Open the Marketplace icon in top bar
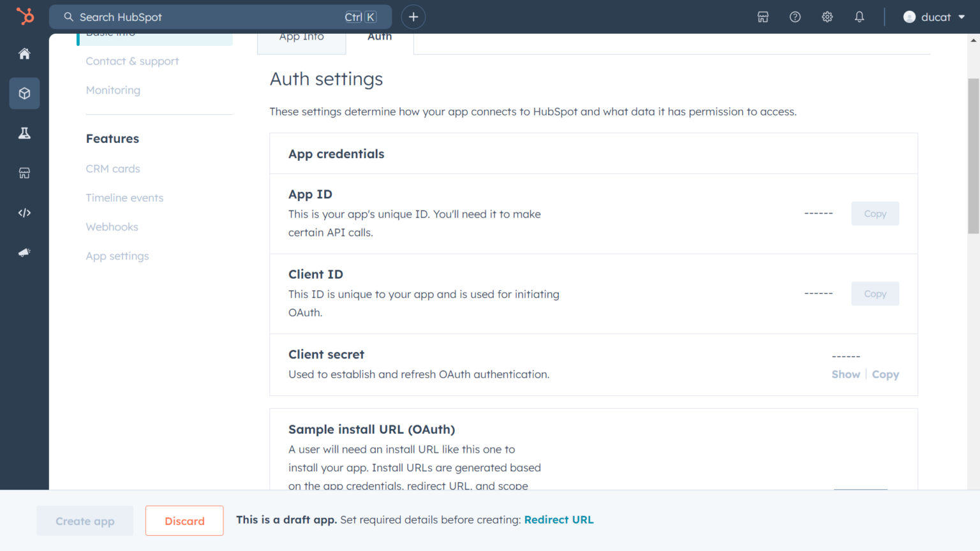Viewport: 980px width, 551px height. click(x=763, y=17)
